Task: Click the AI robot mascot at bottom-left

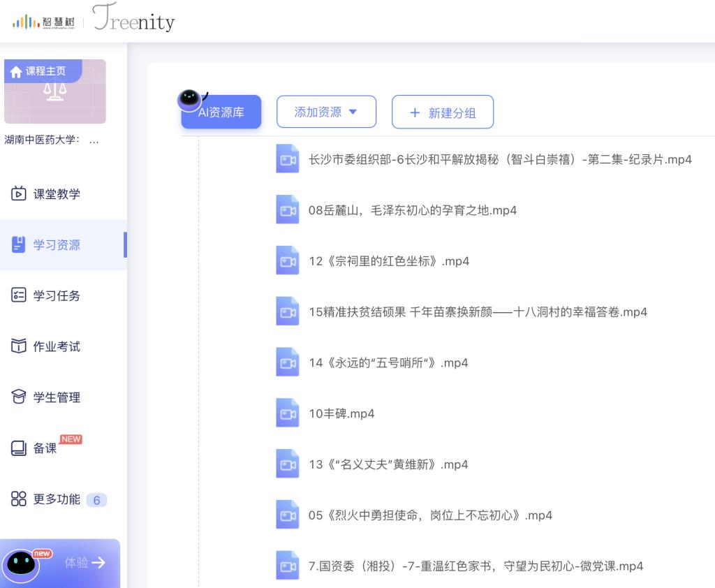Action: [22, 563]
